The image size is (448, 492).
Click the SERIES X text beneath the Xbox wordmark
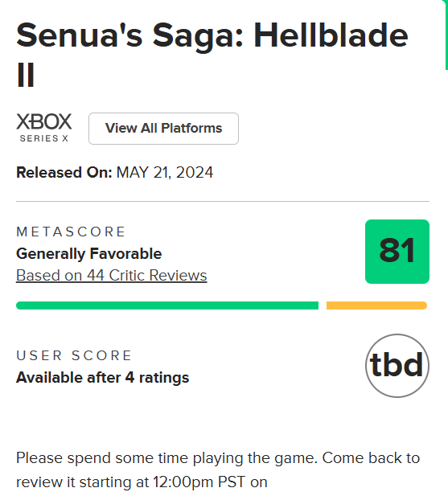point(44,138)
